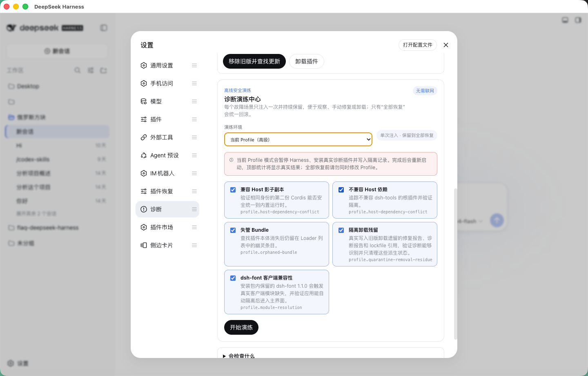
Task: Click the 打开配置文件 button
Action: click(418, 45)
